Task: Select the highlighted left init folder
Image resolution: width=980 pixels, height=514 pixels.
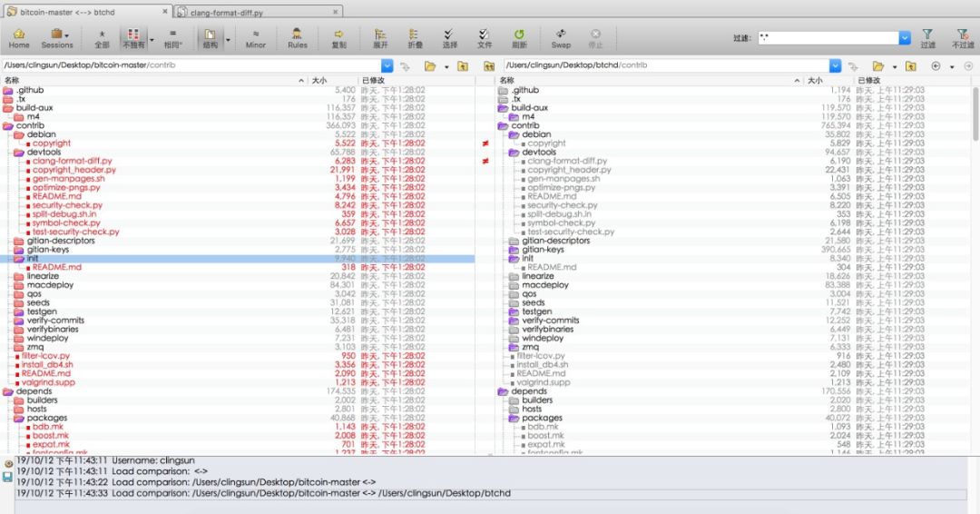Action: (x=238, y=258)
